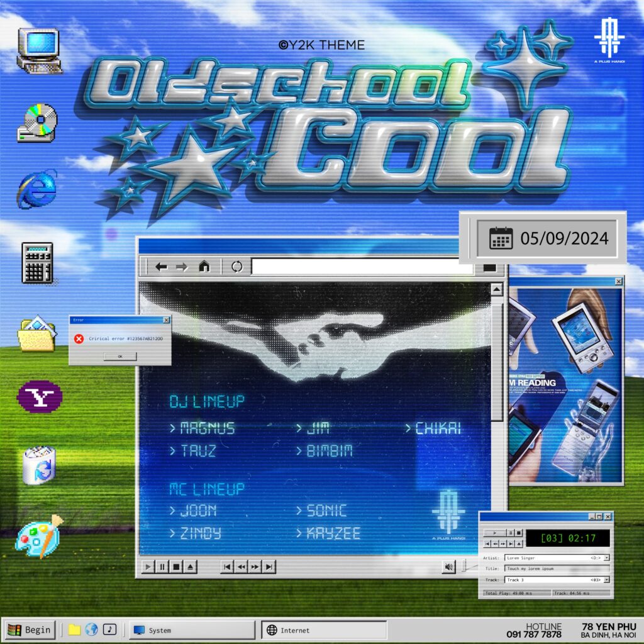Play in the small CD player window
Image resolution: width=644 pixels, height=644 pixels.
495,533
